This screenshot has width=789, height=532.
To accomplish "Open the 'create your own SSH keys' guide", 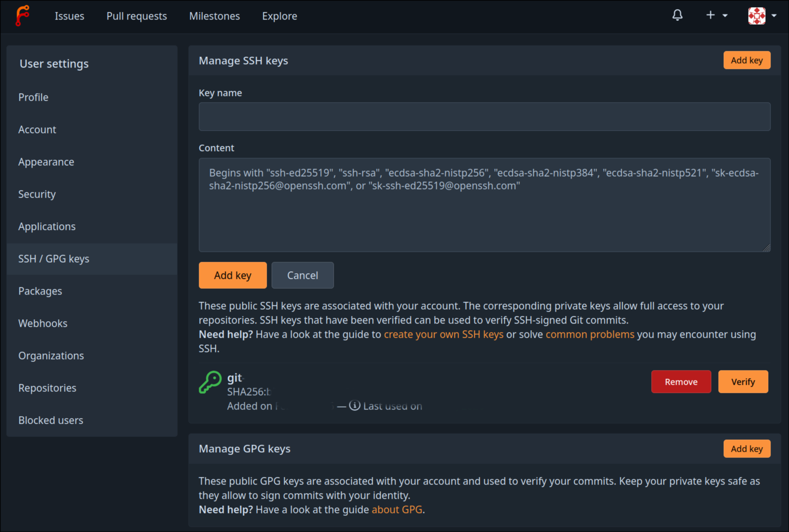I will (x=443, y=334).
